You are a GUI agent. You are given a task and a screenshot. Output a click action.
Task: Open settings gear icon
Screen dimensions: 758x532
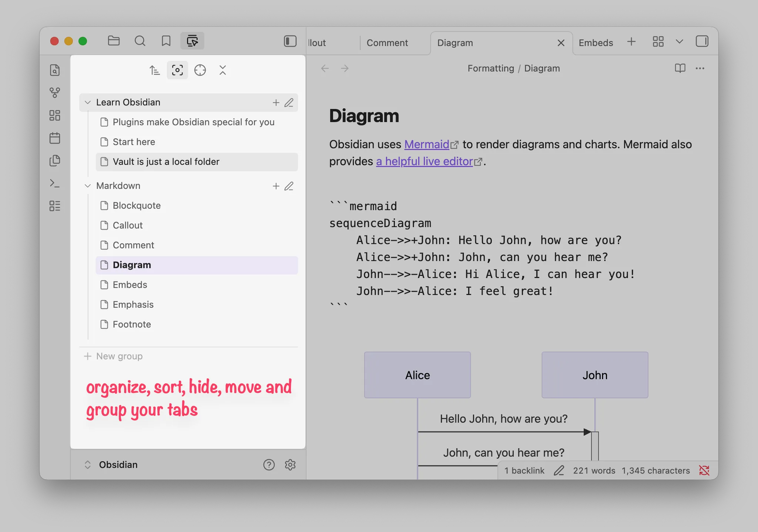point(290,465)
